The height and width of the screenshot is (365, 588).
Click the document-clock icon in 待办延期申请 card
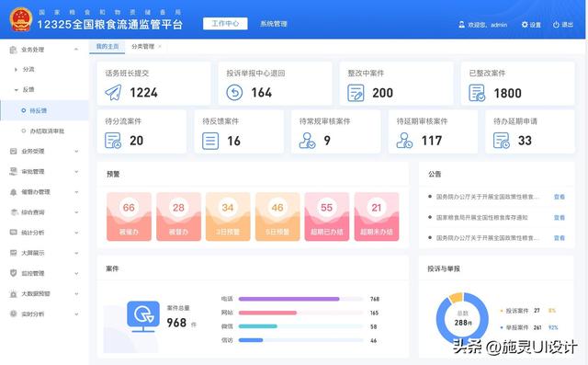502,141
